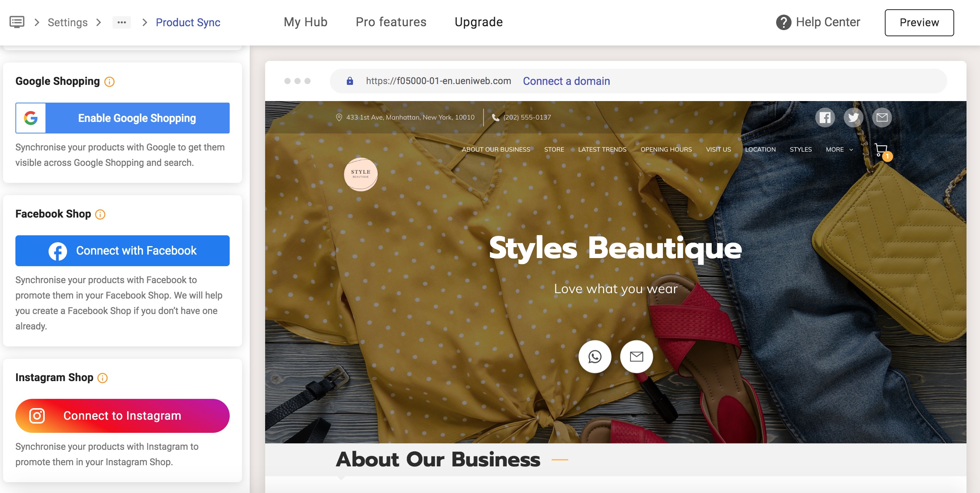
Task: Click the Facebook Shop info icon
Action: (x=100, y=214)
